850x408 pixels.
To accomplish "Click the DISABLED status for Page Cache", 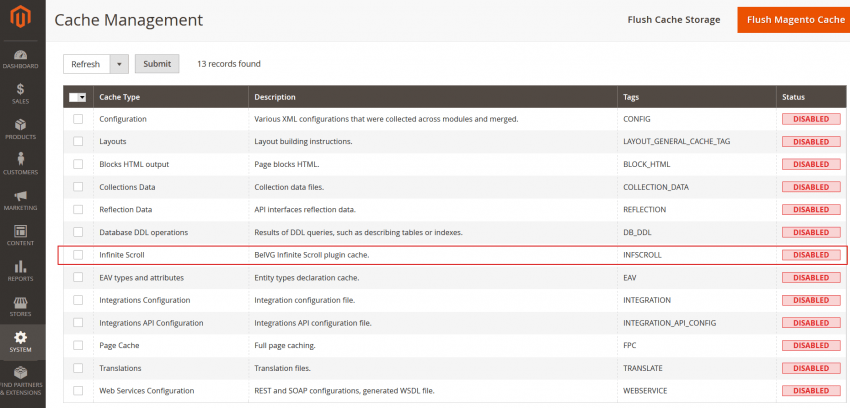I will (x=811, y=345).
